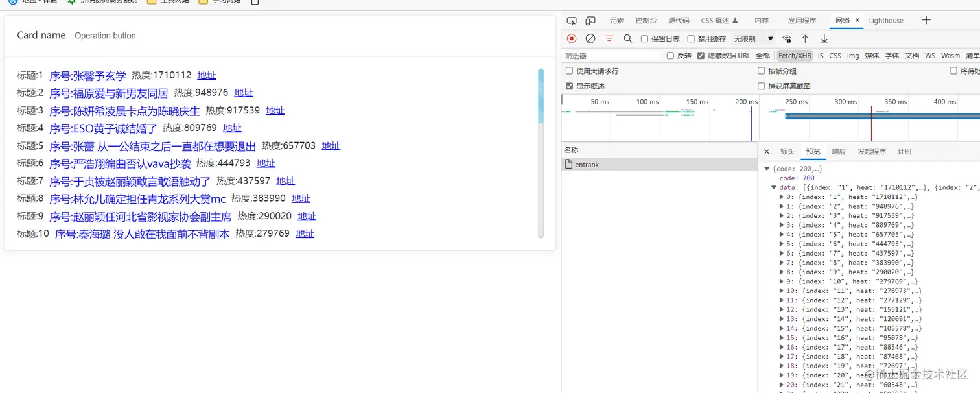Open network conditions wifi-gear icon

click(787, 39)
